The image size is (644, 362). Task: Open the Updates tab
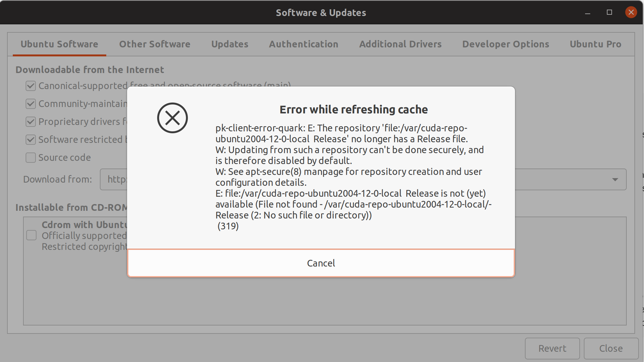pyautogui.click(x=230, y=44)
